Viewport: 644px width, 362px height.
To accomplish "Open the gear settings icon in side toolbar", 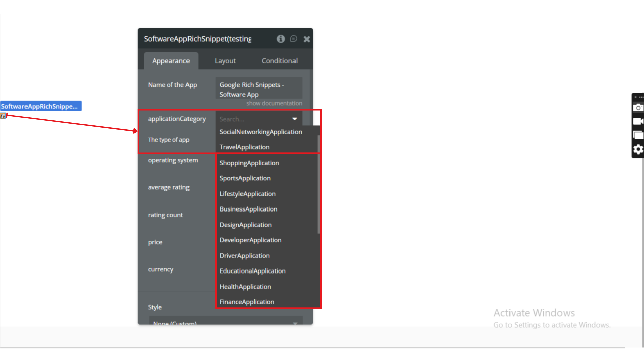I will tap(638, 149).
